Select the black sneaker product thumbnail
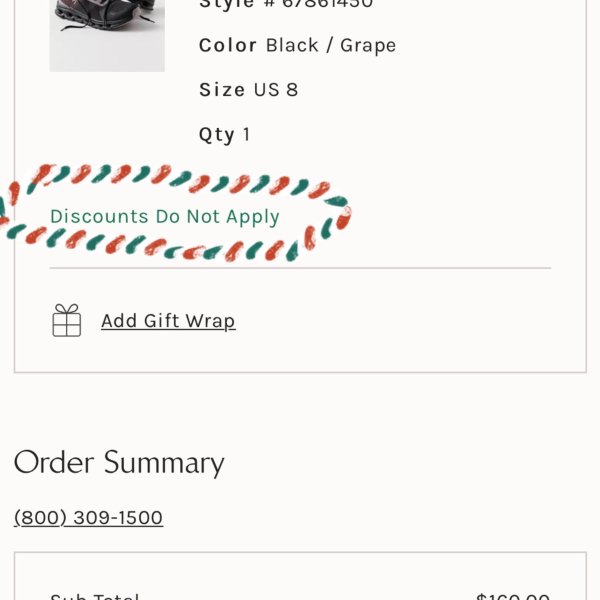Viewport: 600px width, 600px height. 107,36
